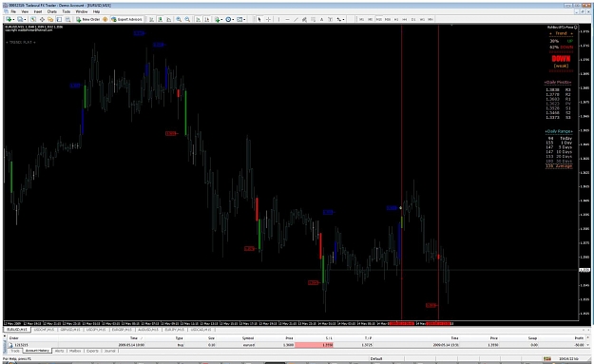594x364 pixels.
Task: Switch to the USDCAD,M15 chart tab
Action: [201, 330]
